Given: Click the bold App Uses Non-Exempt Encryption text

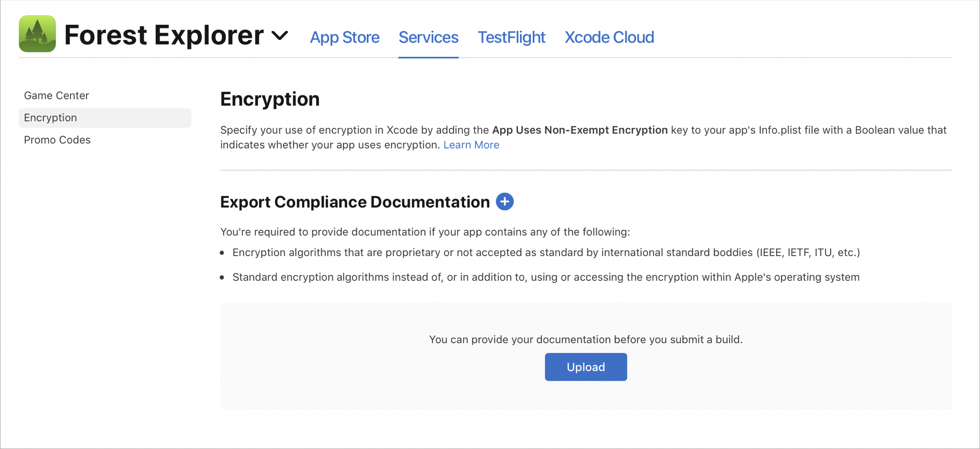Looking at the screenshot, I should pos(579,130).
